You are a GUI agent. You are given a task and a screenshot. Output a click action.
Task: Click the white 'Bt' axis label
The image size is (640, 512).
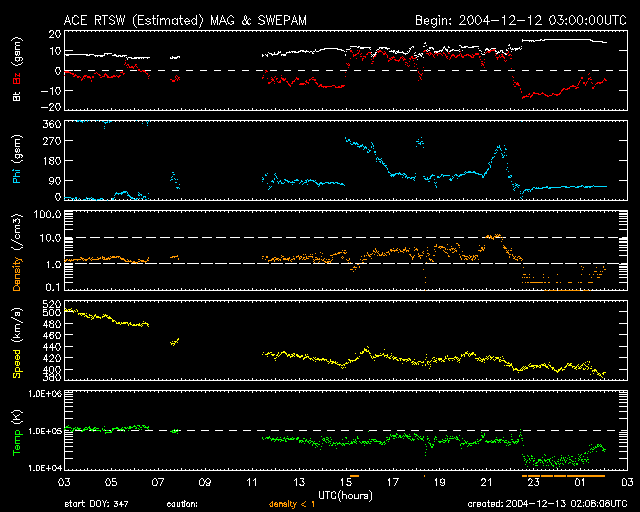click(x=17, y=96)
